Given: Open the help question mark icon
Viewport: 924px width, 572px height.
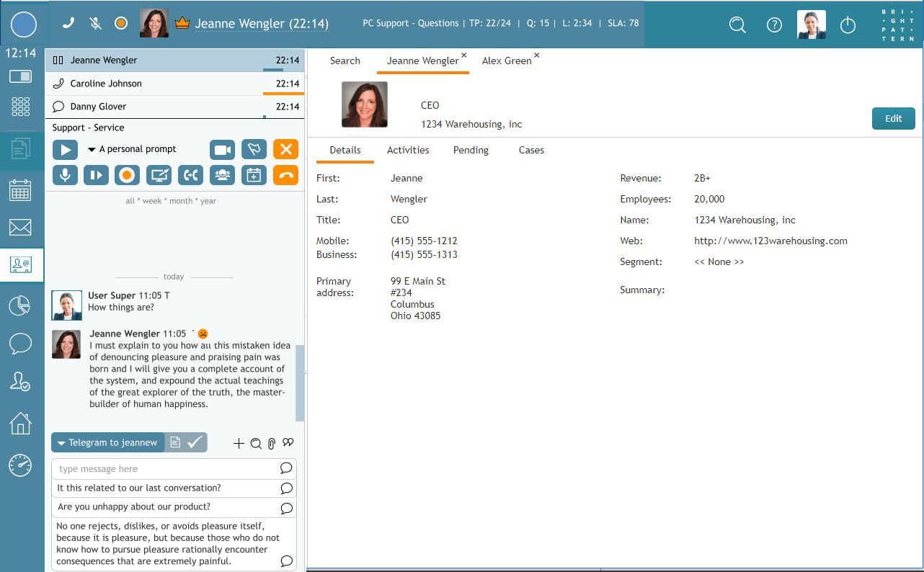Looking at the screenshot, I should pyautogui.click(x=774, y=24).
